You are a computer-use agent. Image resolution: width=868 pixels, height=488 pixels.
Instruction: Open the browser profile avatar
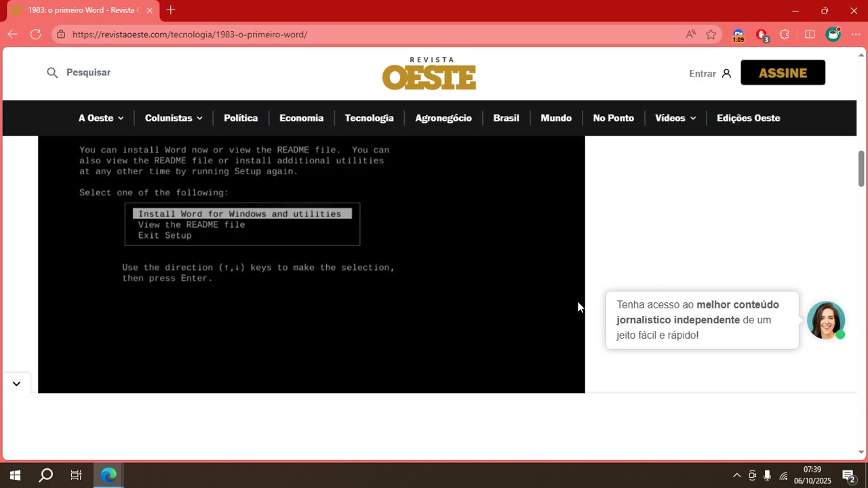click(833, 34)
